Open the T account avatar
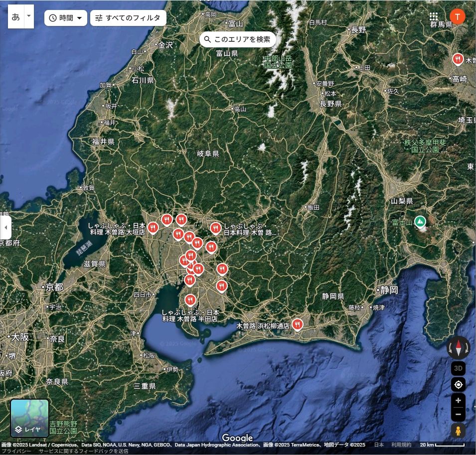Viewport: 476px width, 455px height. tap(457, 16)
